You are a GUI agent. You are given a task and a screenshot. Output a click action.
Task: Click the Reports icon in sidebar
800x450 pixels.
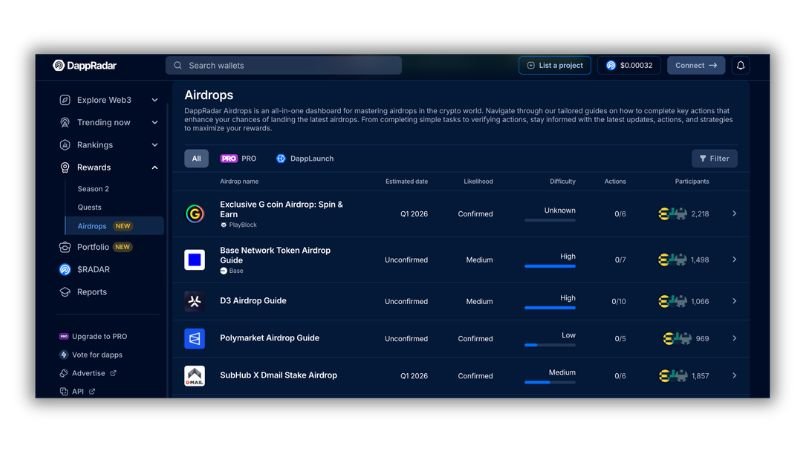[x=65, y=292]
